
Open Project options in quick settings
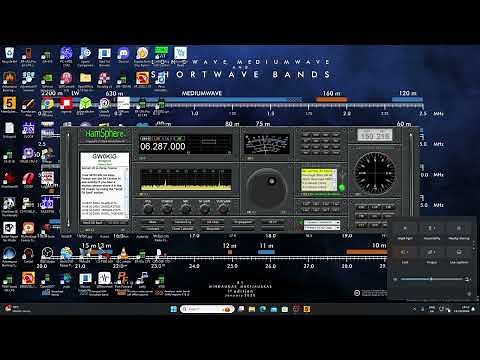pyautogui.click(x=432, y=252)
